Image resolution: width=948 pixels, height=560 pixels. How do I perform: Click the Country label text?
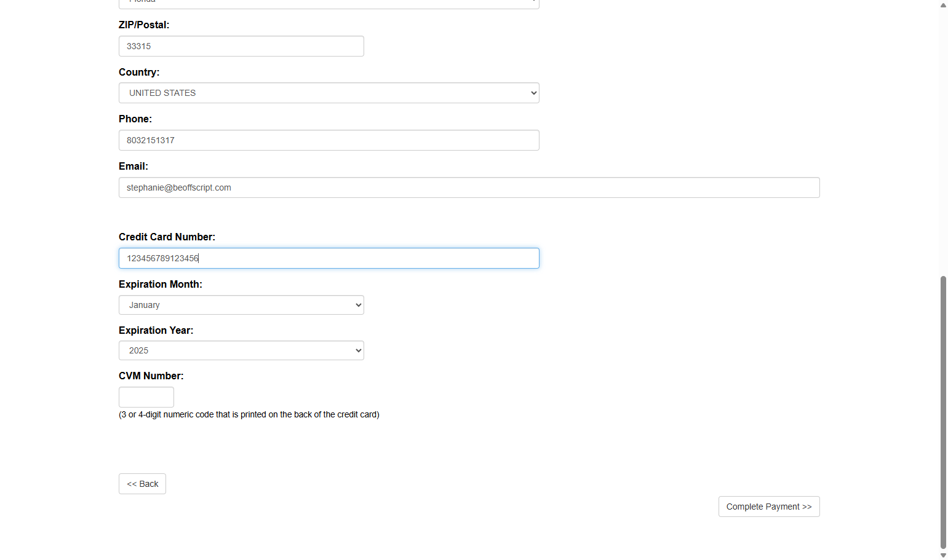[138, 72]
